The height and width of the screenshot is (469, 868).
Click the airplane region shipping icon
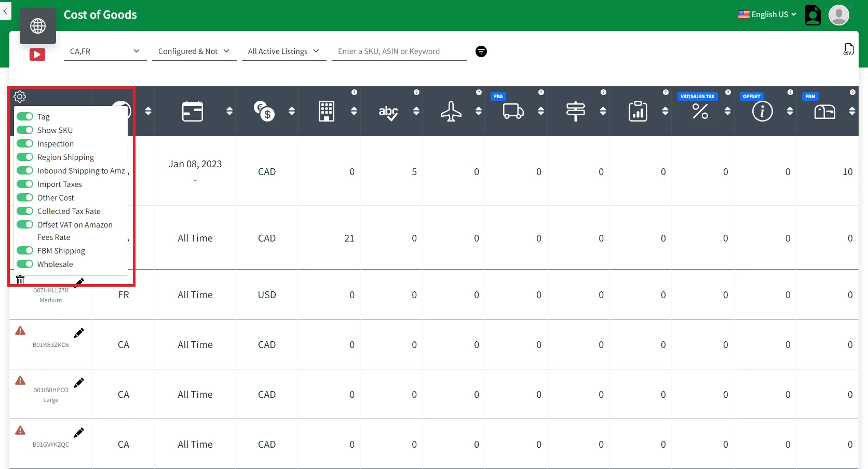[x=451, y=111]
